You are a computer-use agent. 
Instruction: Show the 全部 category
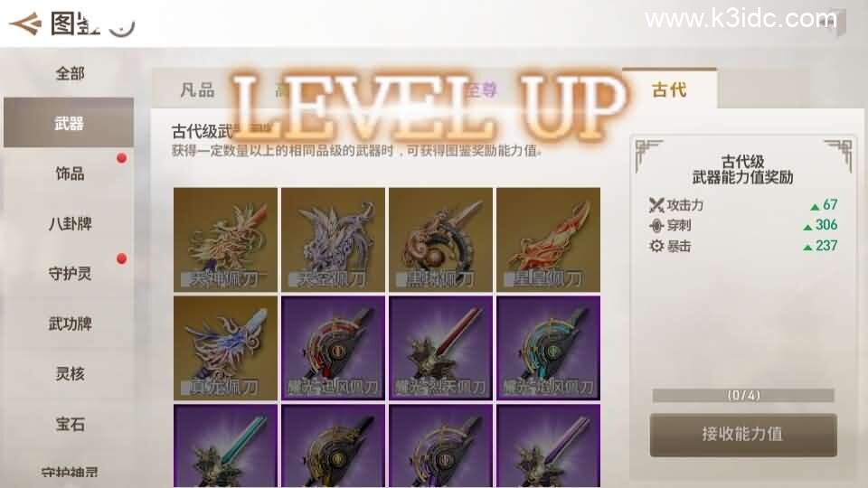[x=70, y=73]
